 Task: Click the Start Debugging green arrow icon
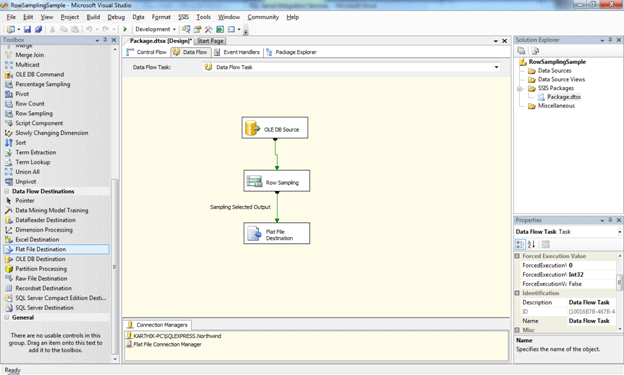(125, 29)
